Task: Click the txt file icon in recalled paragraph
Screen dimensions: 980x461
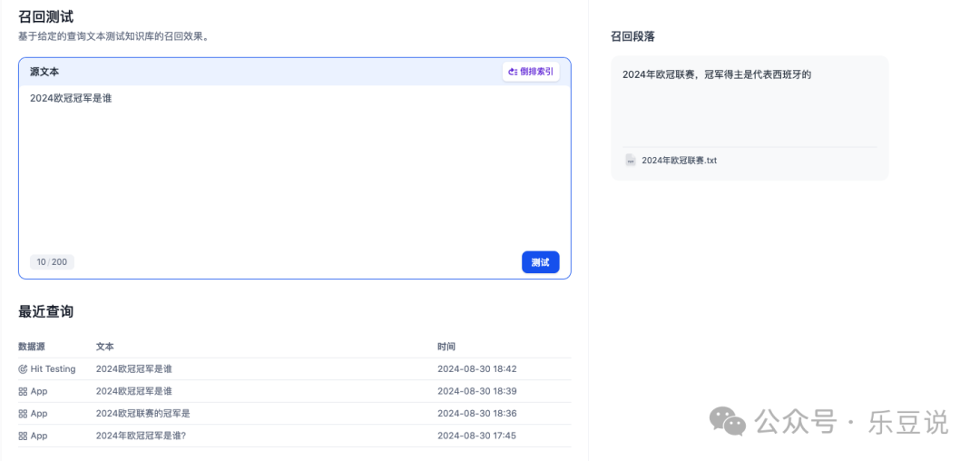Action: tap(631, 161)
